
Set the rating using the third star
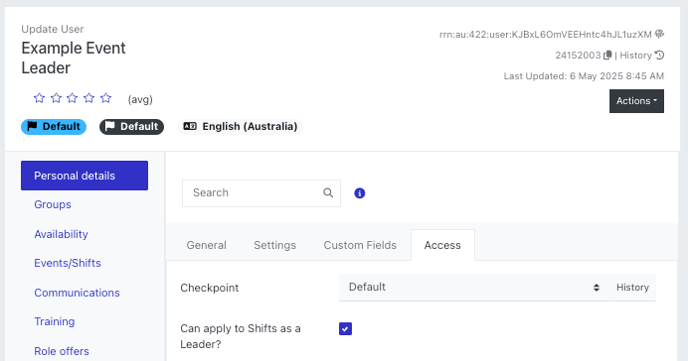point(72,98)
